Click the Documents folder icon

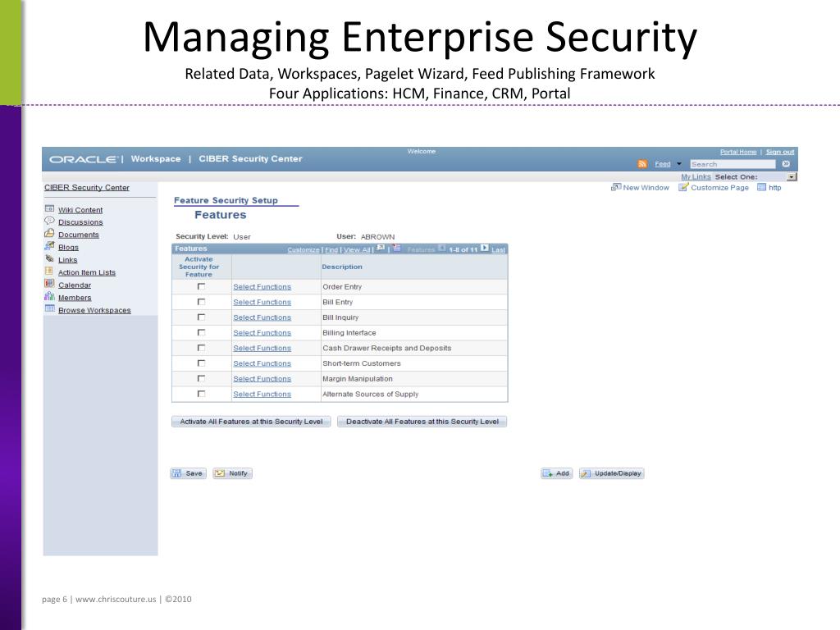[x=49, y=234]
